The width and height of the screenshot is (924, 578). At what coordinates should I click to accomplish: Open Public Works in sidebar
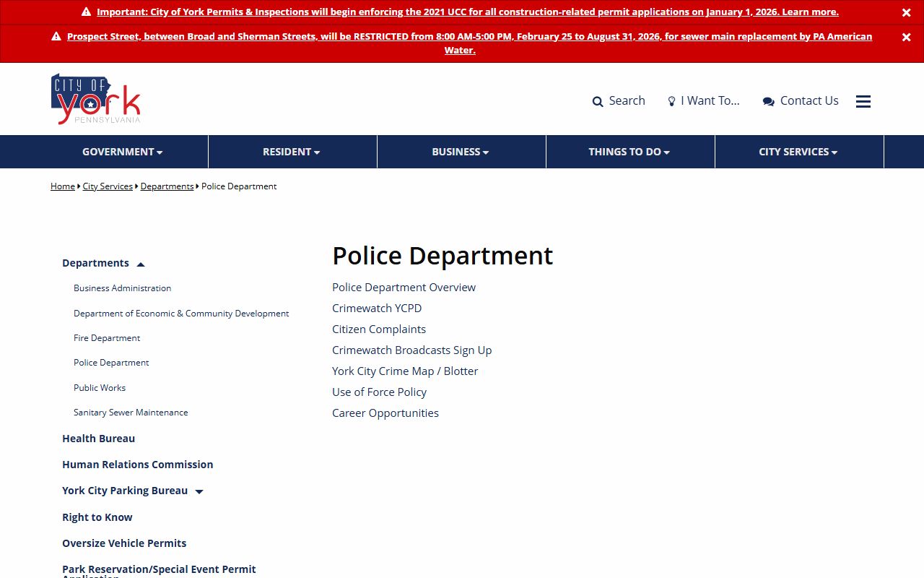pos(100,388)
